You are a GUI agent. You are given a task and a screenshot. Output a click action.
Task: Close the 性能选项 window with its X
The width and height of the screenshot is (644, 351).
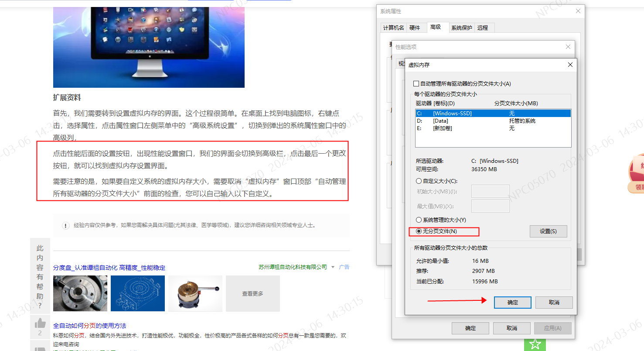coord(568,47)
